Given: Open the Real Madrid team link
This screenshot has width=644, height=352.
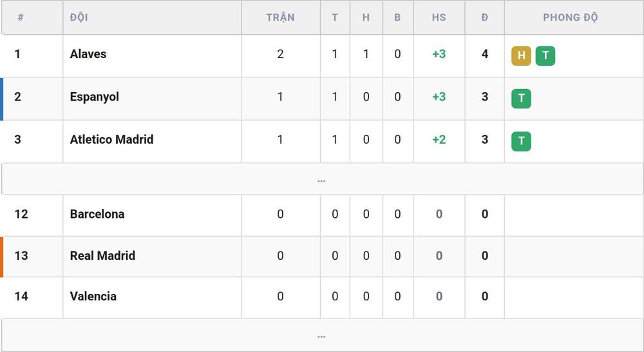Looking at the screenshot, I should [x=102, y=255].
